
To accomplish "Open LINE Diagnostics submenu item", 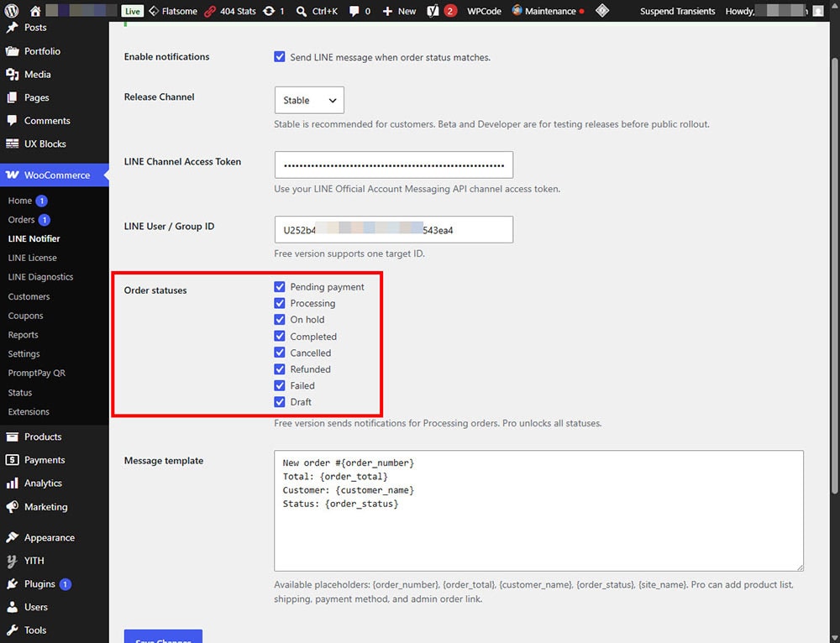I will 40,277.
